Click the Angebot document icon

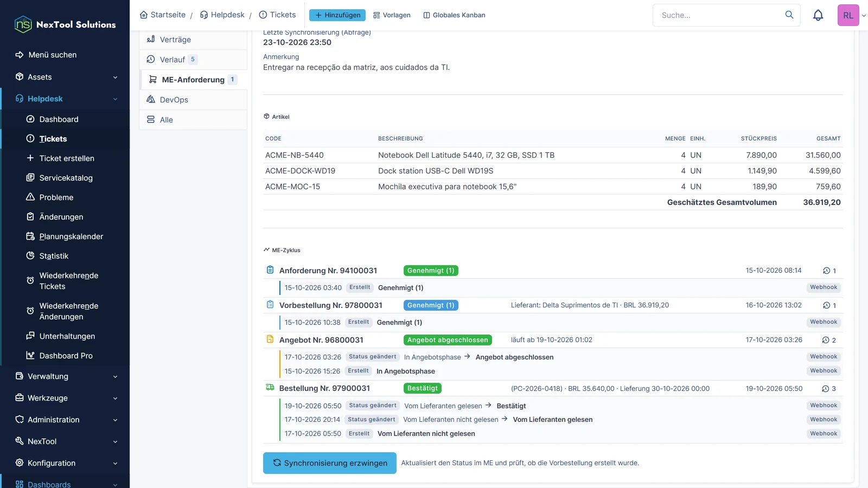[x=270, y=339]
